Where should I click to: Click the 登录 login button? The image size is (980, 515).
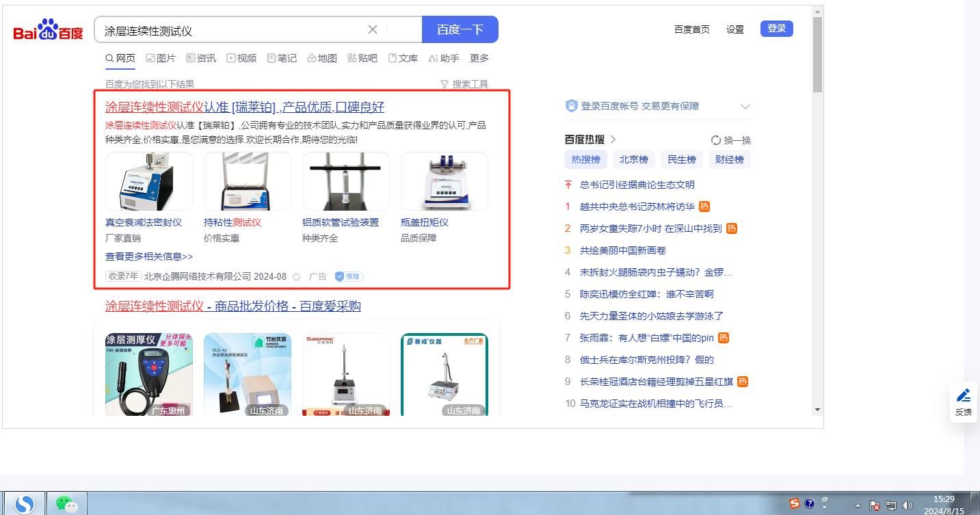click(777, 29)
